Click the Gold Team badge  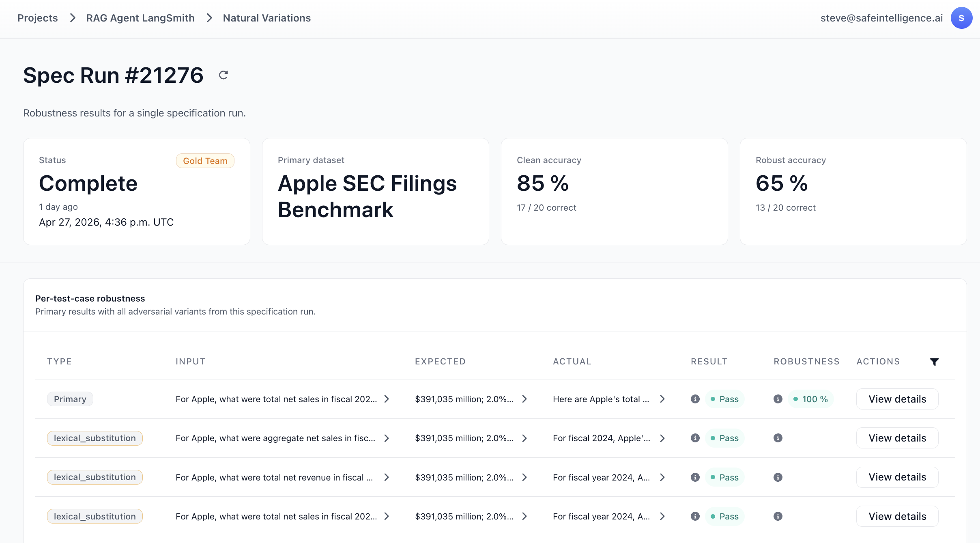205,161
